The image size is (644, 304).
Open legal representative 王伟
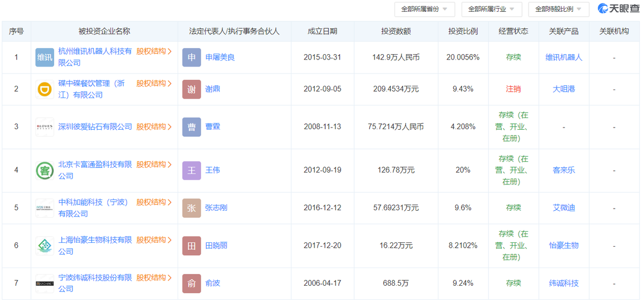coord(213,170)
